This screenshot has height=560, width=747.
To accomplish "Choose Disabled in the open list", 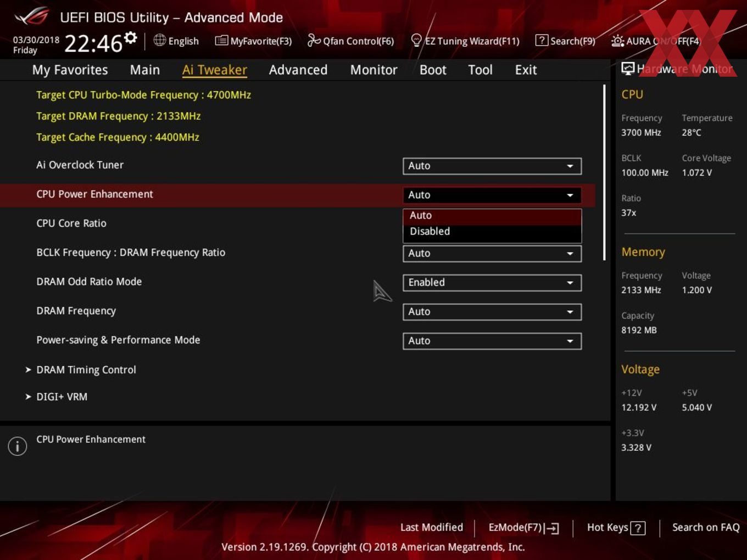I will coord(492,232).
